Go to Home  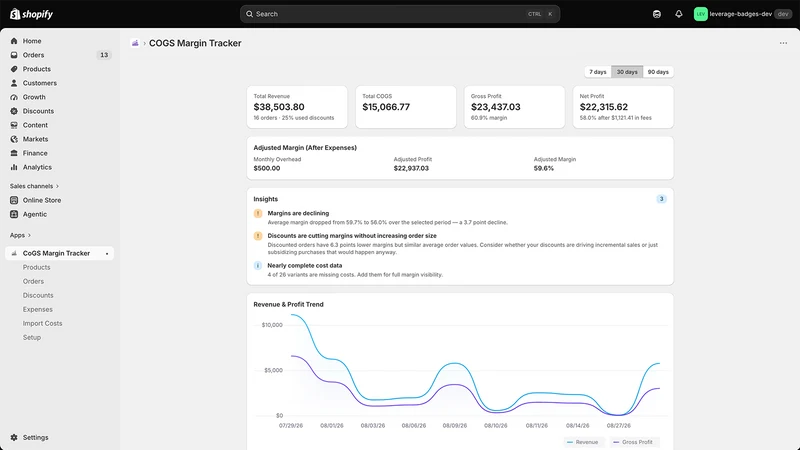coord(32,41)
